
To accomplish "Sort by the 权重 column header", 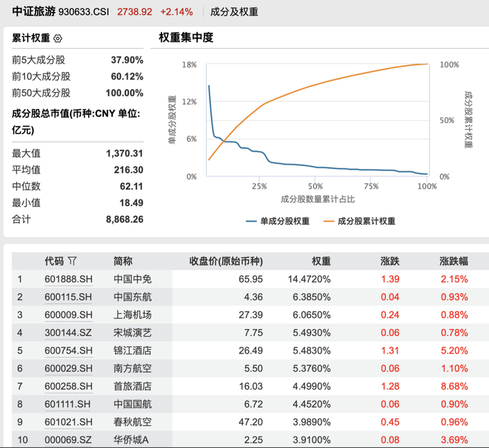I will [x=321, y=261].
